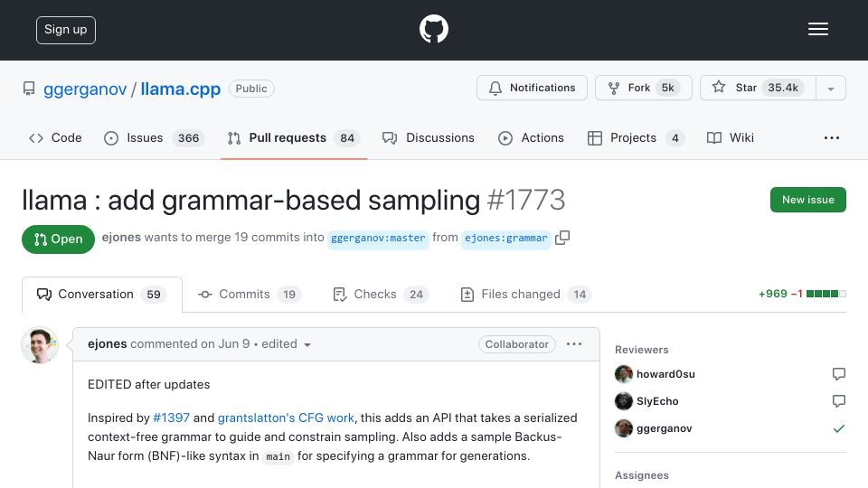Select the Commits tab
Image resolution: width=868 pixels, height=488 pixels.
click(x=250, y=295)
